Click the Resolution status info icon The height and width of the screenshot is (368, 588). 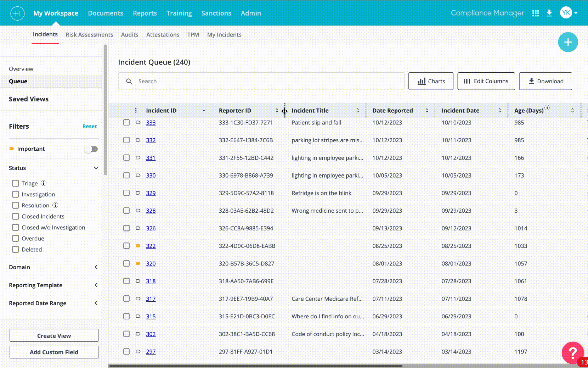pyautogui.click(x=55, y=205)
